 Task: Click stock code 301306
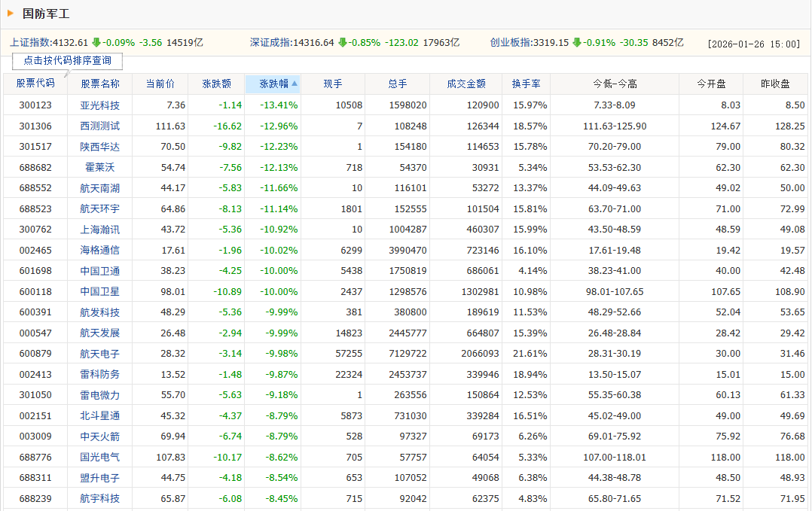pos(35,126)
